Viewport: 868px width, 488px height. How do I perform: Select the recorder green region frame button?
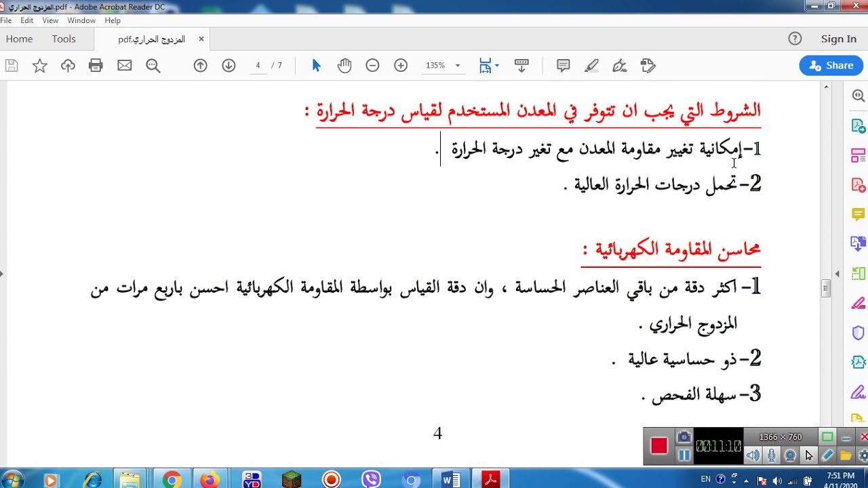pyautogui.click(x=827, y=437)
